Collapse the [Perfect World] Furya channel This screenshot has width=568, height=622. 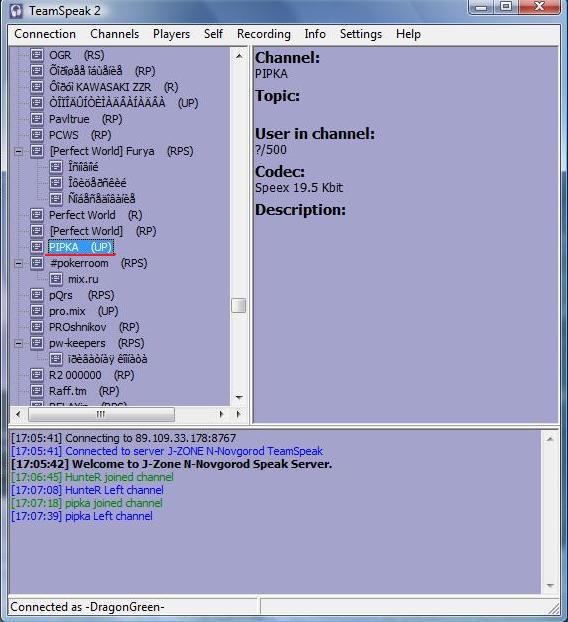point(18,151)
